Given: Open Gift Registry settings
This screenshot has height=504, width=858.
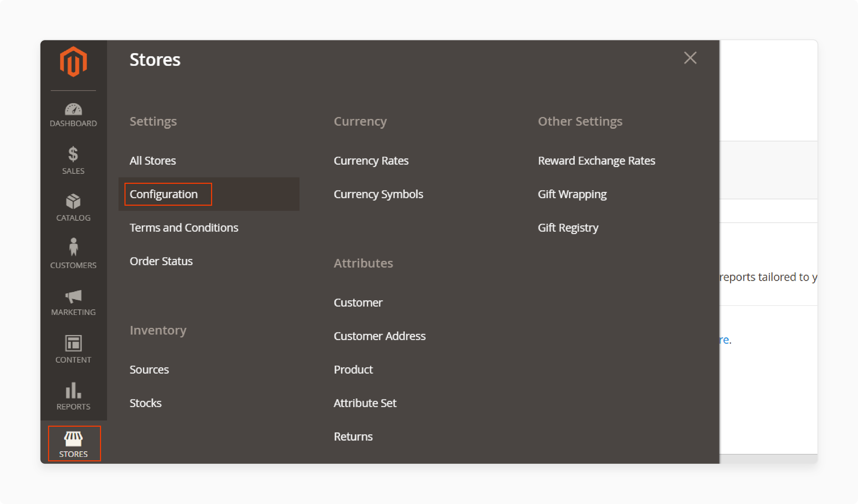Looking at the screenshot, I should 568,228.
